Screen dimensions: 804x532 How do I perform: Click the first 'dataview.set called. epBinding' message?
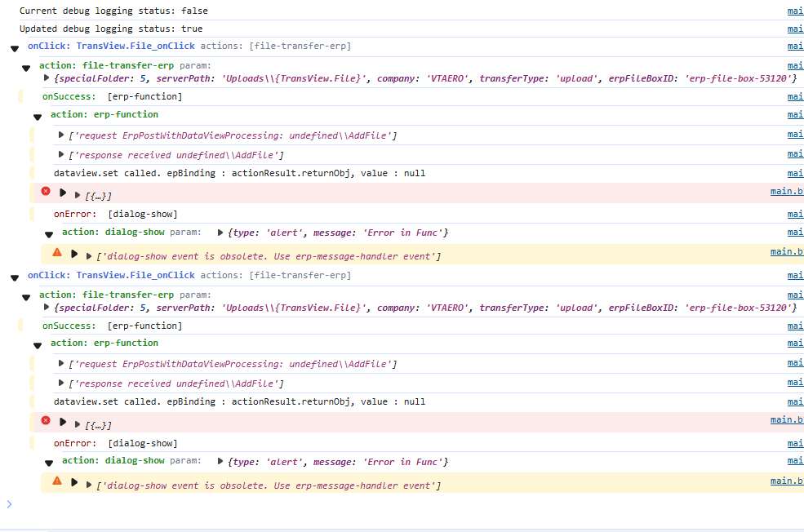(x=239, y=173)
